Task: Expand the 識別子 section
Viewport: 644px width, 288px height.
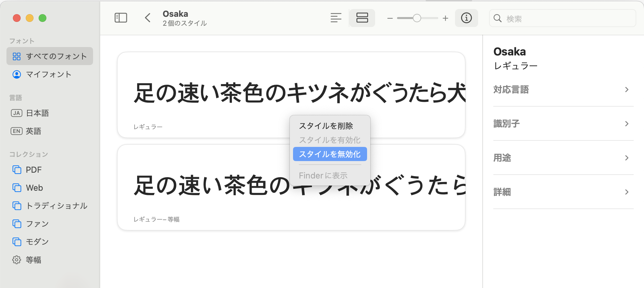Action: [563, 124]
